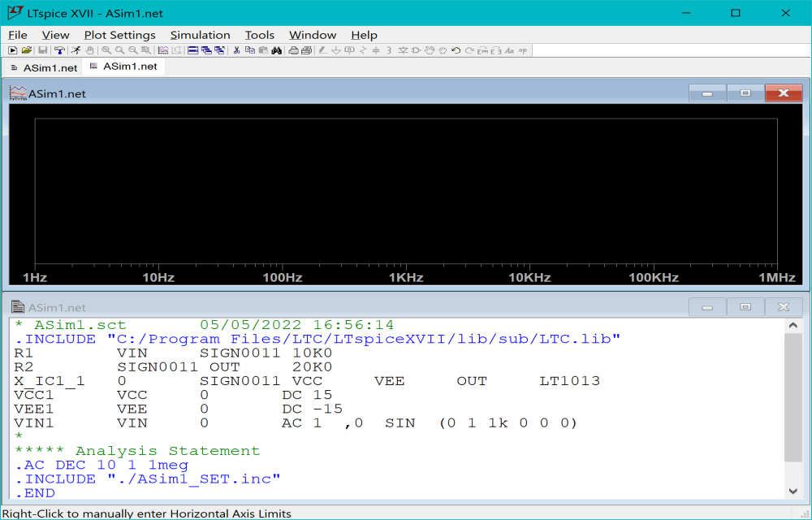Click the Print icon in toolbar

tap(307, 50)
